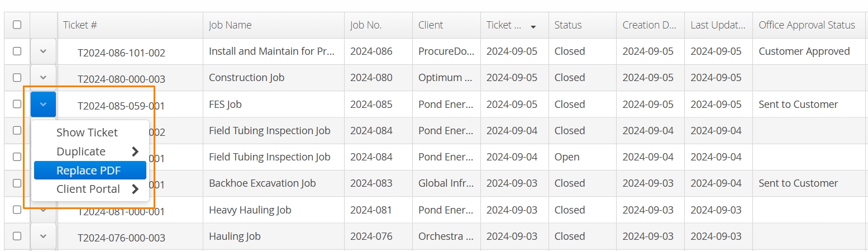Choose Show Ticket from the context menu
The width and height of the screenshot is (868, 251).
(87, 132)
